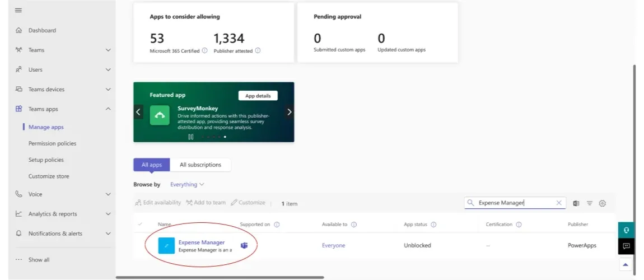The height and width of the screenshot is (280, 644).
Task: Click the Teams icon under Supported on
Action: (244, 245)
